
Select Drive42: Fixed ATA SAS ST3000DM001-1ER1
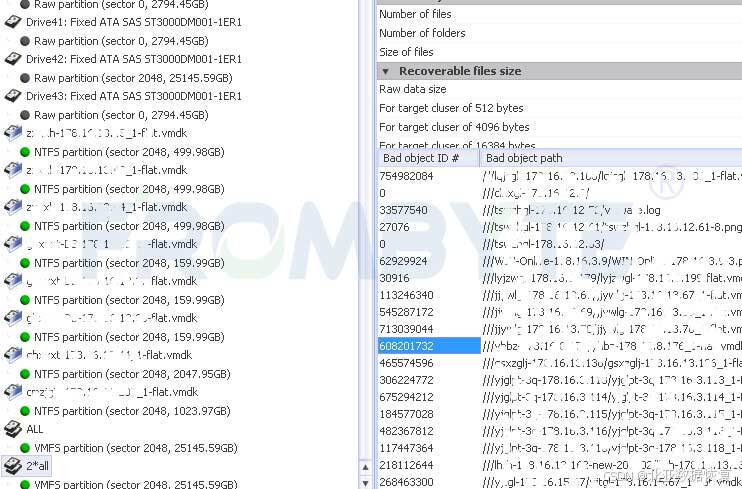134,59
